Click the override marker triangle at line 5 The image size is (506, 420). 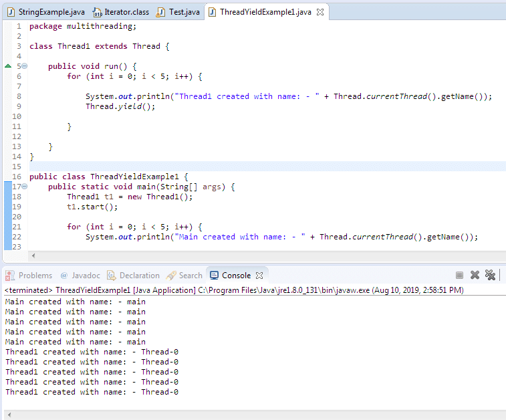[x=8, y=66]
